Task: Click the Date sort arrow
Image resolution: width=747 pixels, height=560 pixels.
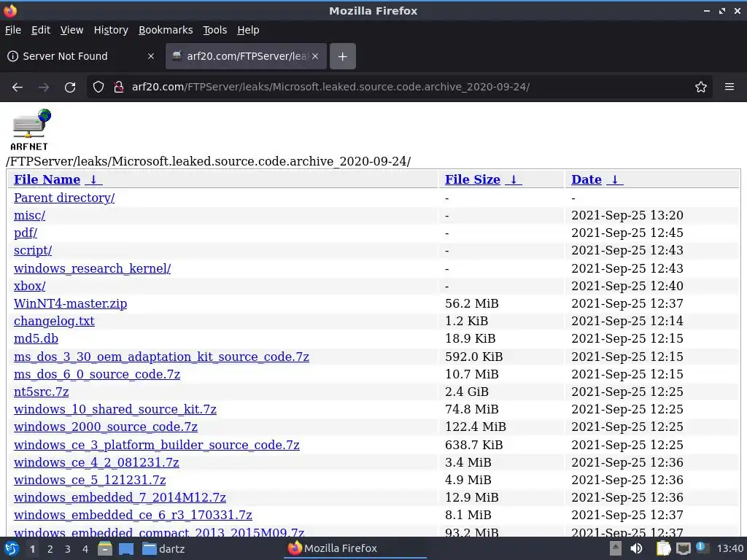Action: coord(614,179)
